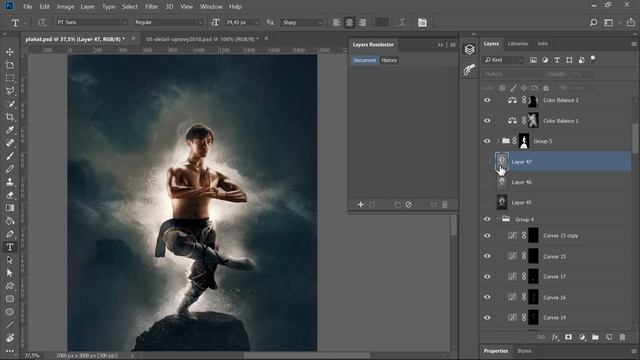Select the Brush tool
Screen dimensions: 640x360
10,156
